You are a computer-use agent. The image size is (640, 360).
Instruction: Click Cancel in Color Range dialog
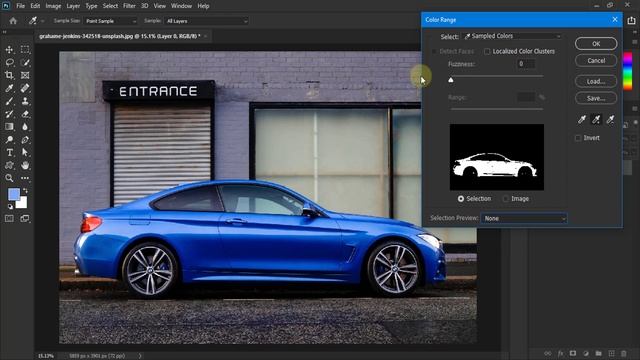click(596, 60)
